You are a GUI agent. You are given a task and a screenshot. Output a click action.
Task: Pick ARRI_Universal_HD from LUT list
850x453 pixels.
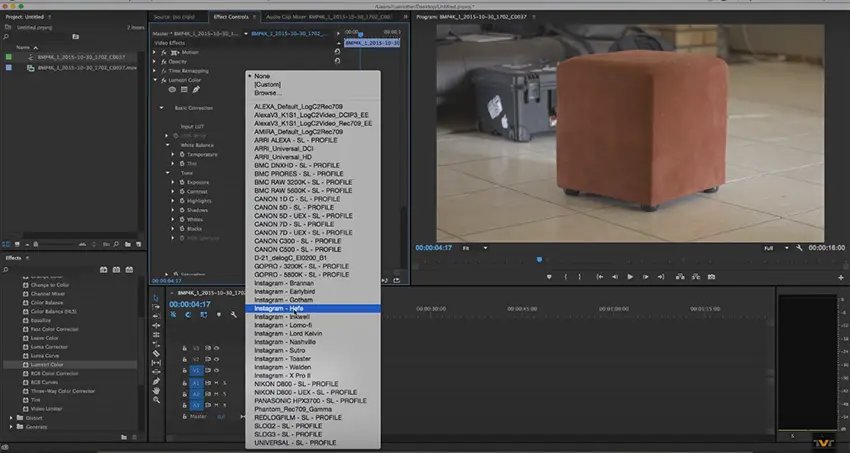click(x=313, y=157)
